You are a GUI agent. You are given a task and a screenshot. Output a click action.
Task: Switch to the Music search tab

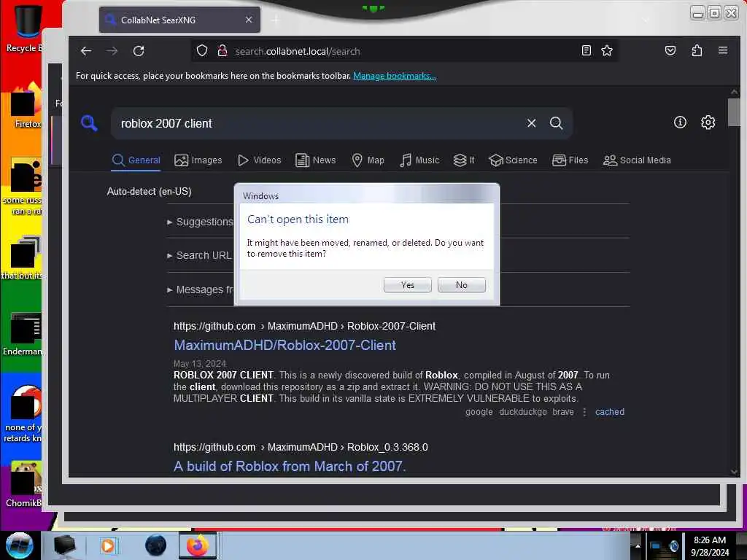[419, 160]
